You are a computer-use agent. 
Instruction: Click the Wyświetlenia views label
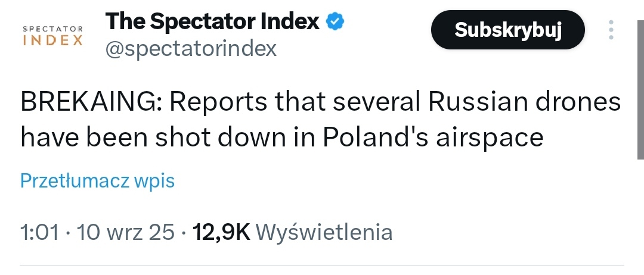point(327,232)
